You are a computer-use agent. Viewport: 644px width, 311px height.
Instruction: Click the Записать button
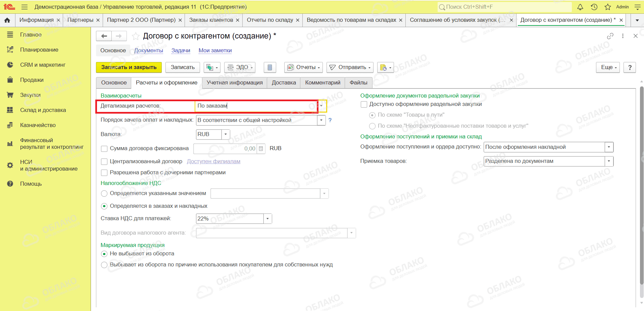[x=183, y=67]
